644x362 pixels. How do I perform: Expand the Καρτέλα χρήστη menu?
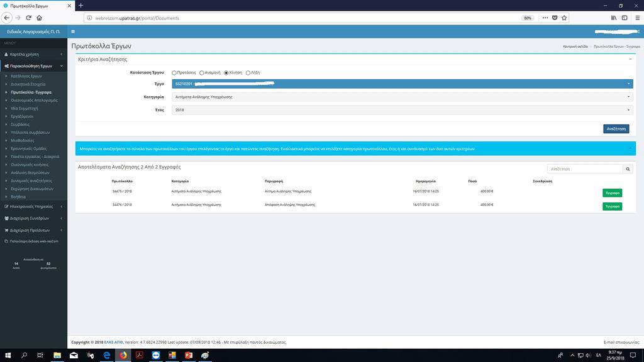tap(34, 54)
